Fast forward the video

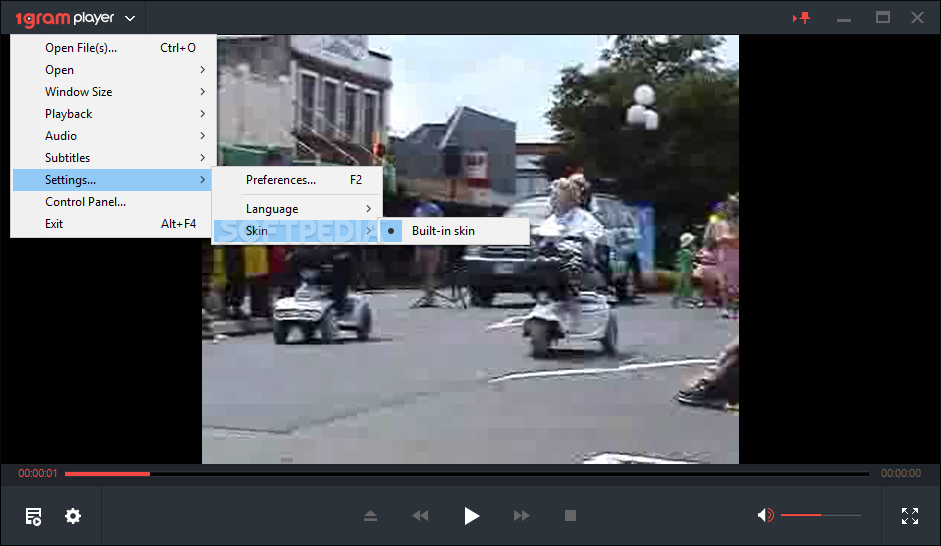tap(522, 515)
